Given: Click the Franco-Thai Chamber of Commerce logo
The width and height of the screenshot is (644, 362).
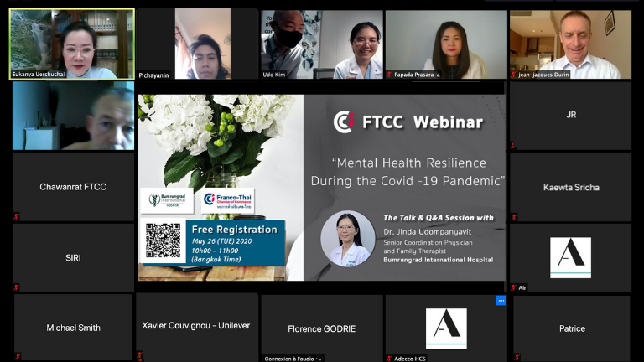Looking at the screenshot, I should click(228, 201).
